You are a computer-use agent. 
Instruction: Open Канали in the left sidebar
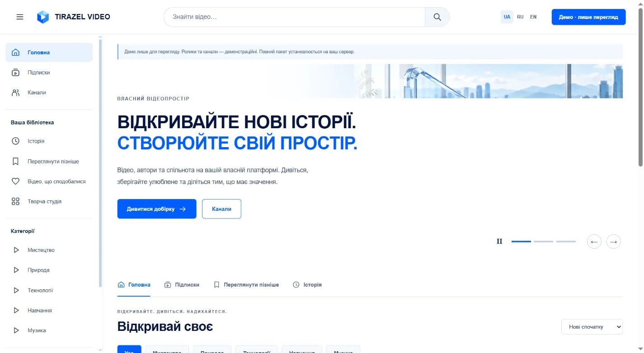point(49,93)
